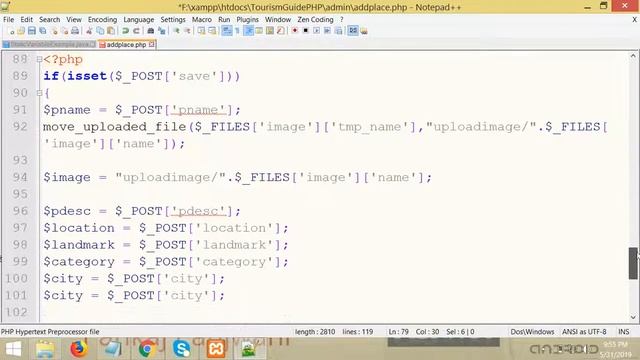The height and width of the screenshot is (360, 640).
Task: Open XAMPP from the taskbar
Action: (x=216, y=349)
